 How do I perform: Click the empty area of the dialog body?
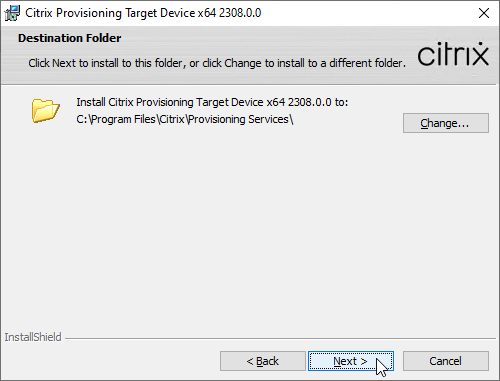point(250,227)
